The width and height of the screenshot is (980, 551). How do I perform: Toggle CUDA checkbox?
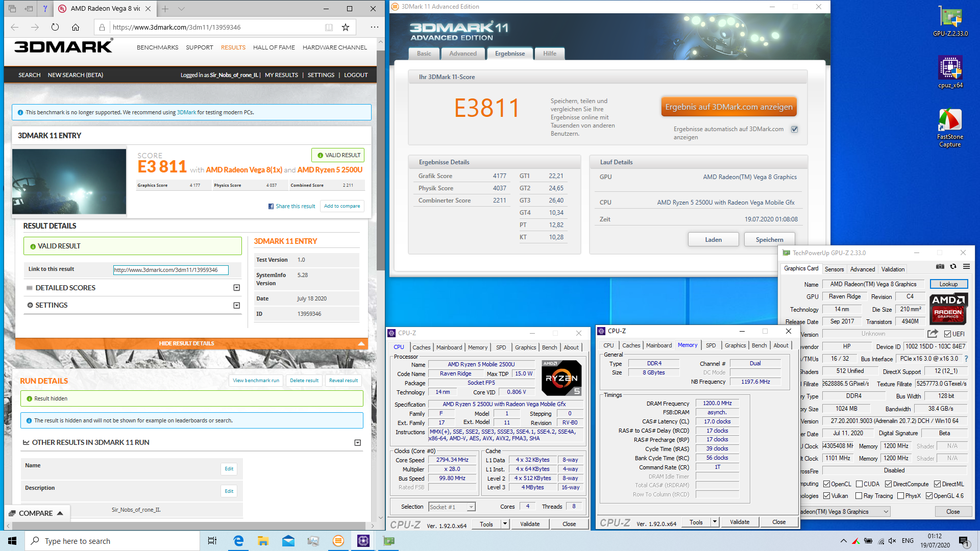(x=859, y=484)
